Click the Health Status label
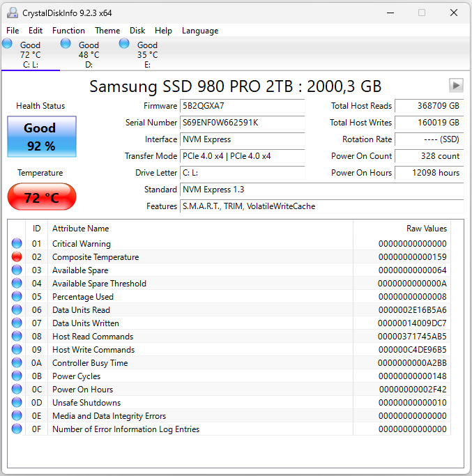Viewport: 472px width, 476px height. tap(40, 106)
